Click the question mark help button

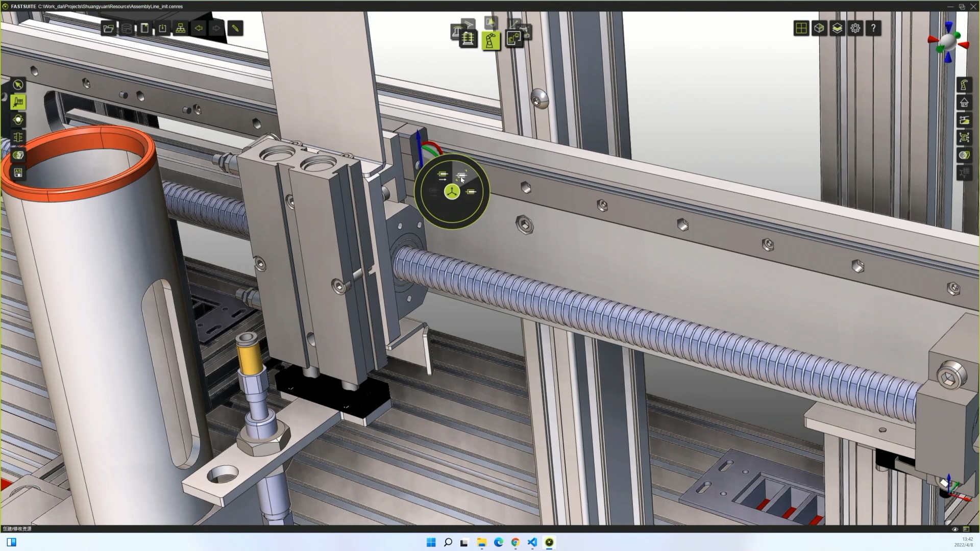[873, 29]
